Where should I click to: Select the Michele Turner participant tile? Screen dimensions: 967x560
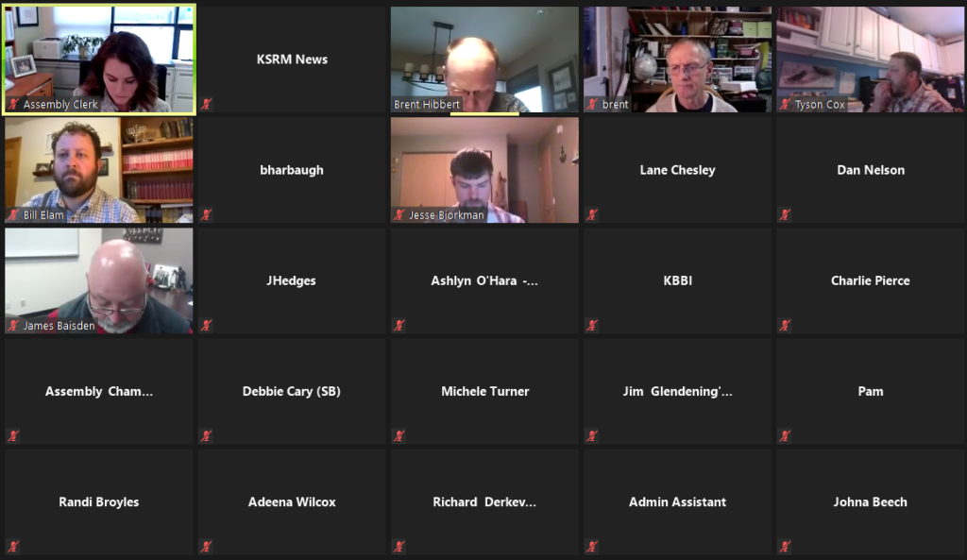pos(484,391)
